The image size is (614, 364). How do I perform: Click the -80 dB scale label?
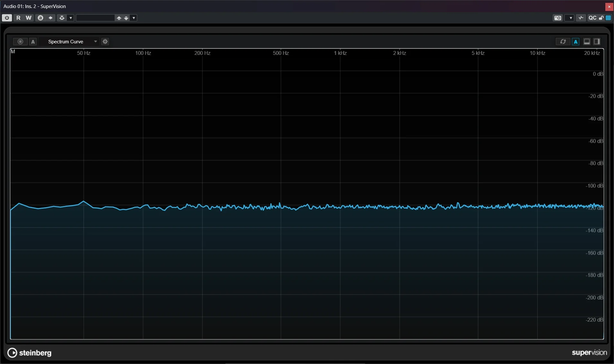[596, 163]
